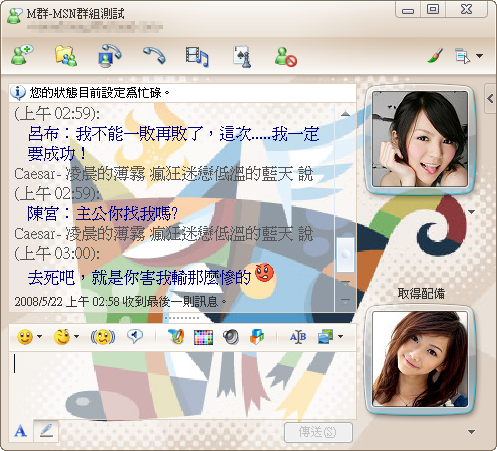Click the status info icon in notice bar

tap(18, 92)
